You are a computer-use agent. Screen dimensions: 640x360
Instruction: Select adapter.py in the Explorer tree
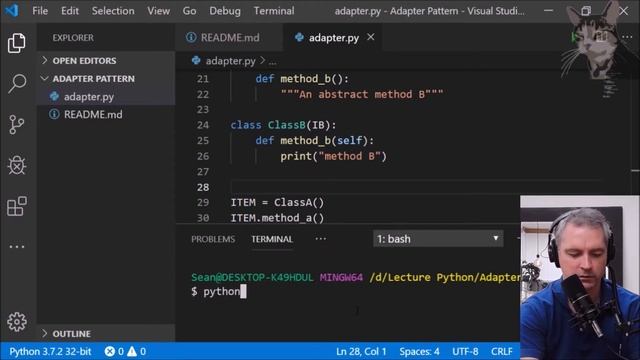107,96
